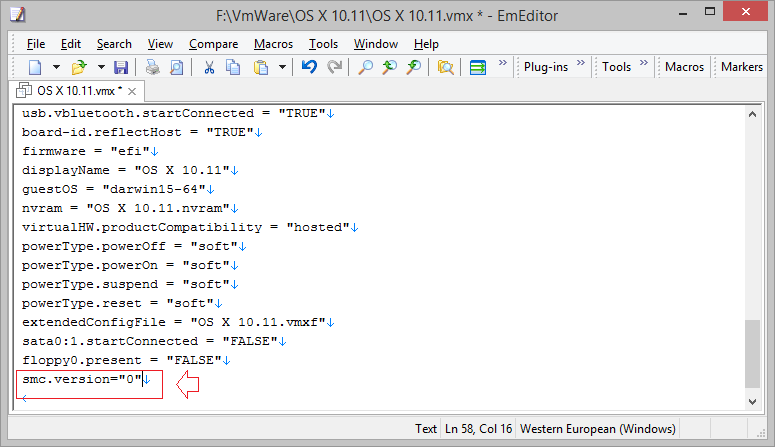Close the OS X 10.11.vmx tab
Viewport: 775px width, 447px height.
[x=132, y=91]
